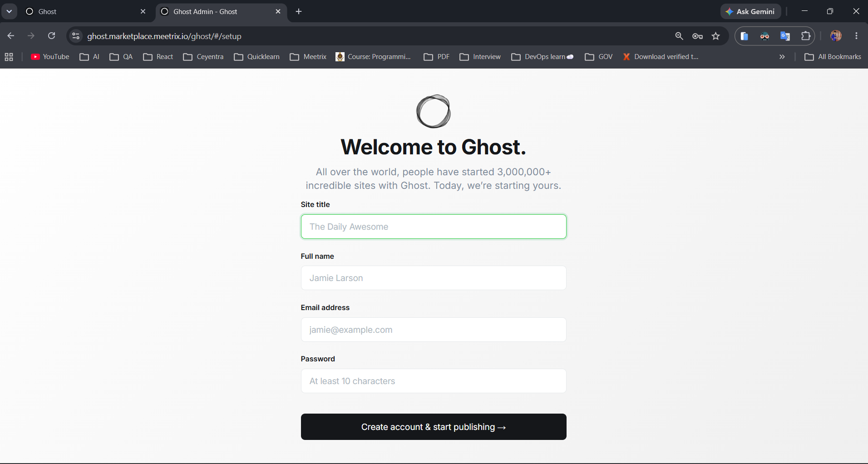This screenshot has width=868, height=464.
Task: Open the Google Translate extension icon
Action: 785,36
